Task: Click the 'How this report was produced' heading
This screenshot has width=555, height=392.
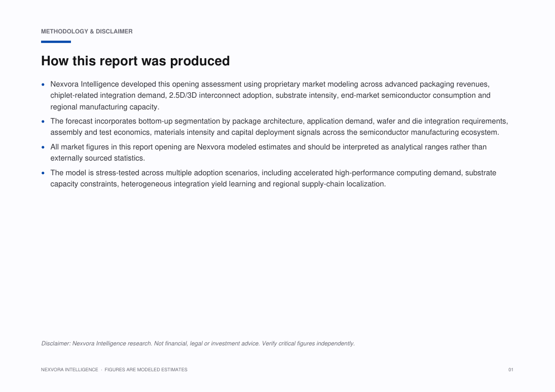Action: [135, 61]
